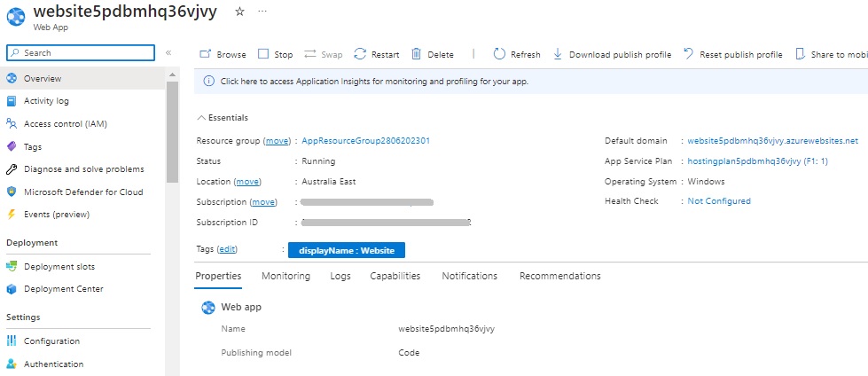868x376 pixels.
Task: Open the Logs tab
Action: pos(340,276)
